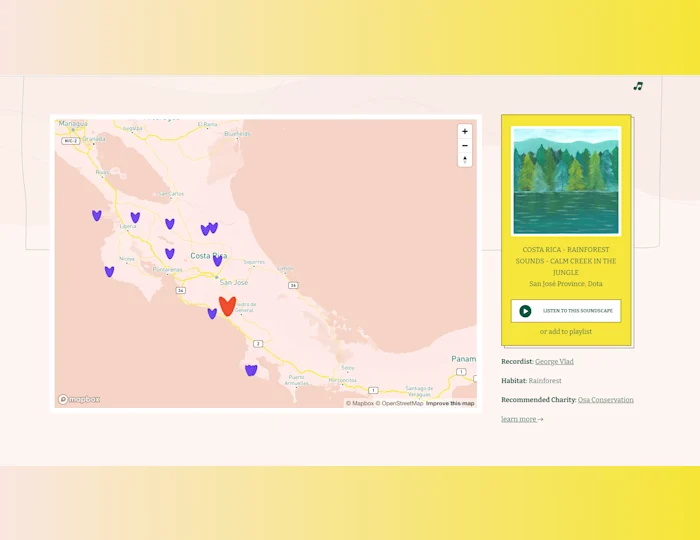Open the Osa Conservation charity link
This screenshot has width=700, height=540.
605,400
